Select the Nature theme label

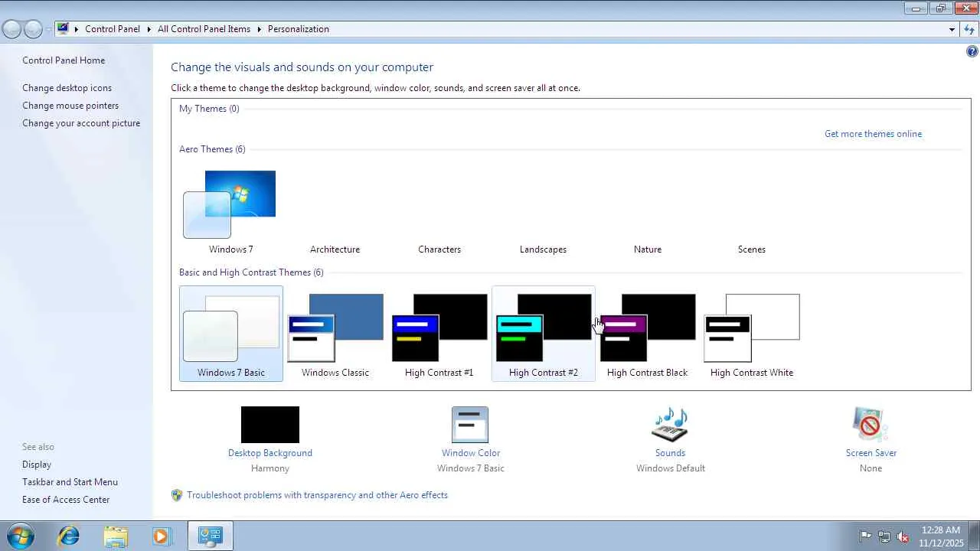click(x=648, y=249)
